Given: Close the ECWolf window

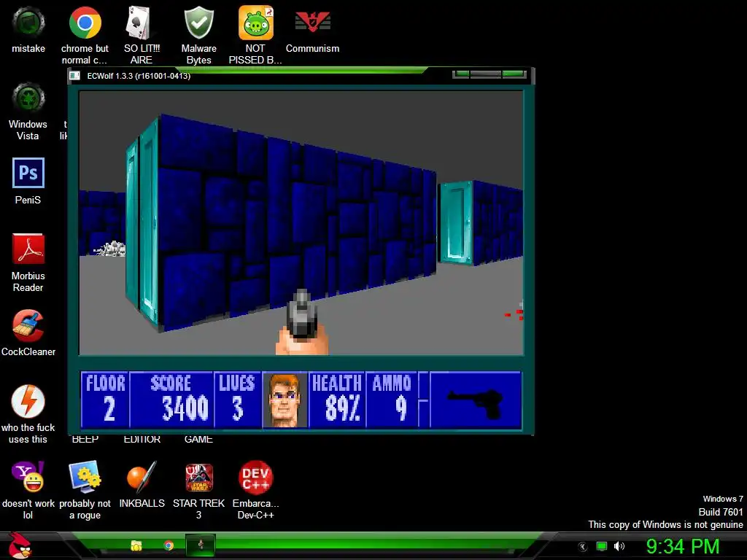Looking at the screenshot, I should click(514, 74).
